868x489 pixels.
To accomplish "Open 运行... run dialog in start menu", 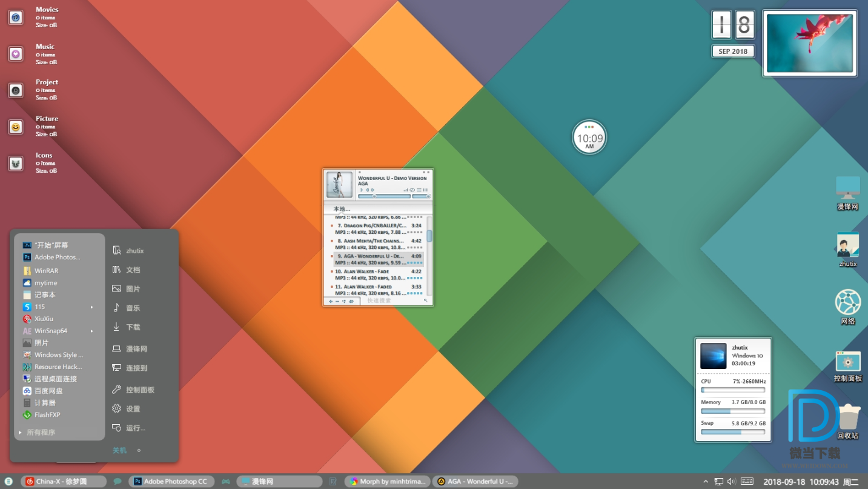I will coord(128,428).
